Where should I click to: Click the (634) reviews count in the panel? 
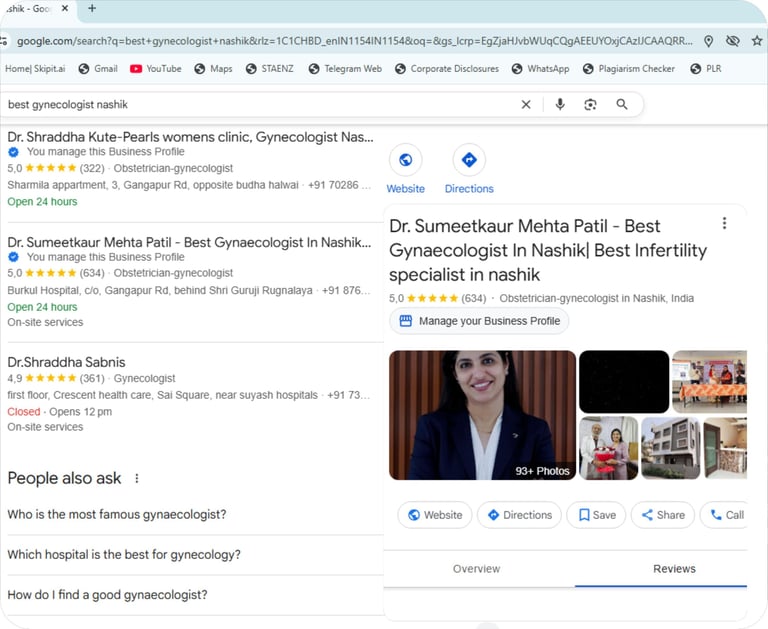point(474,298)
